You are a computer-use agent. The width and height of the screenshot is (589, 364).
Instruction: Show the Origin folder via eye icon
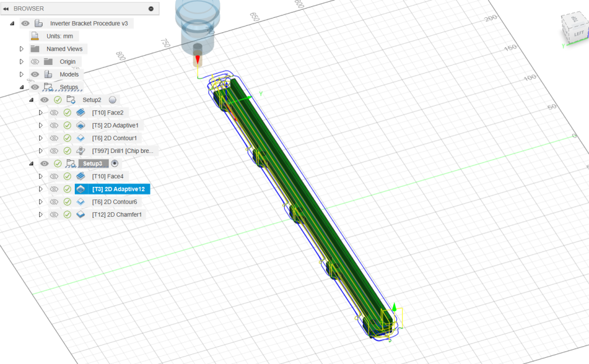tap(35, 62)
